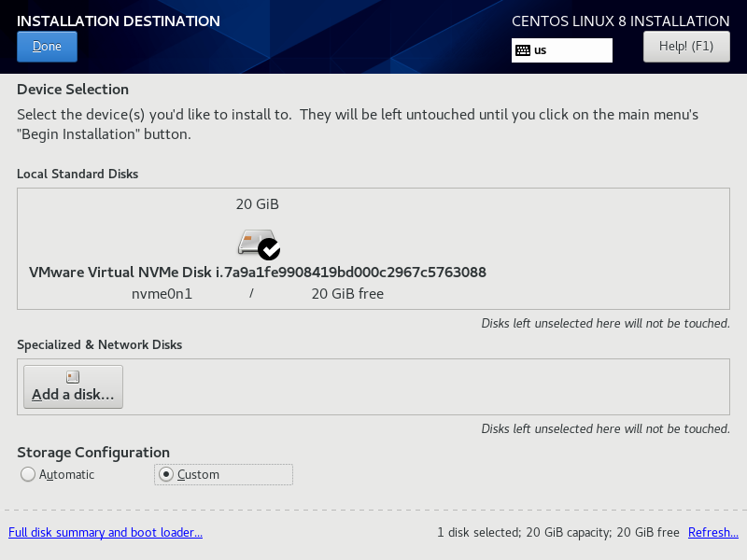Click the "Device Selection" heading

pyautogui.click(x=73, y=90)
